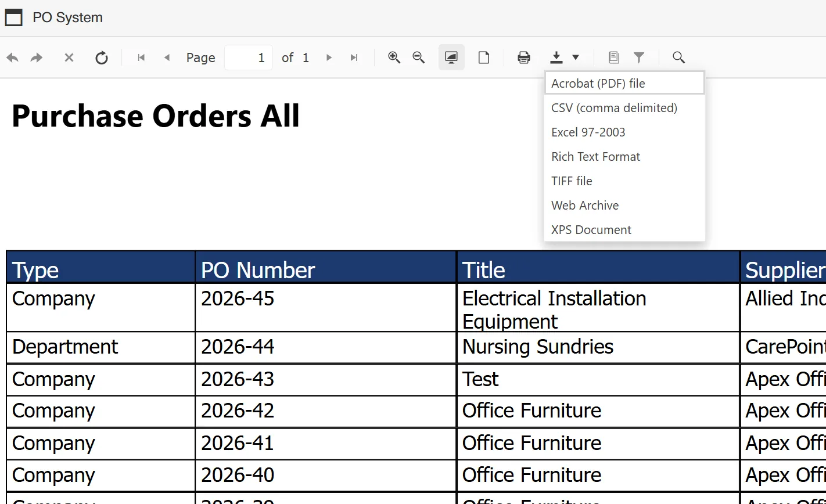
Task: Click PO number 2026-40
Action: click(326, 476)
